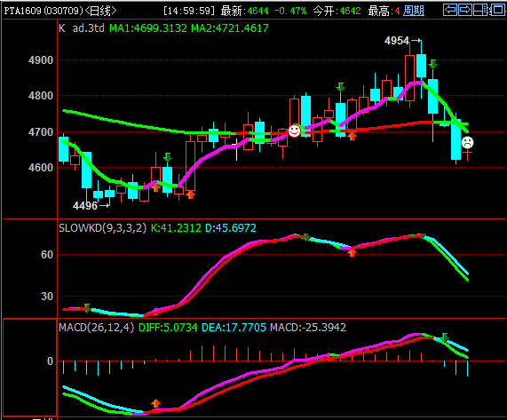Click the K ad.3td indicator label
This screenshot has height=420, width=507.
pos(82,28)
